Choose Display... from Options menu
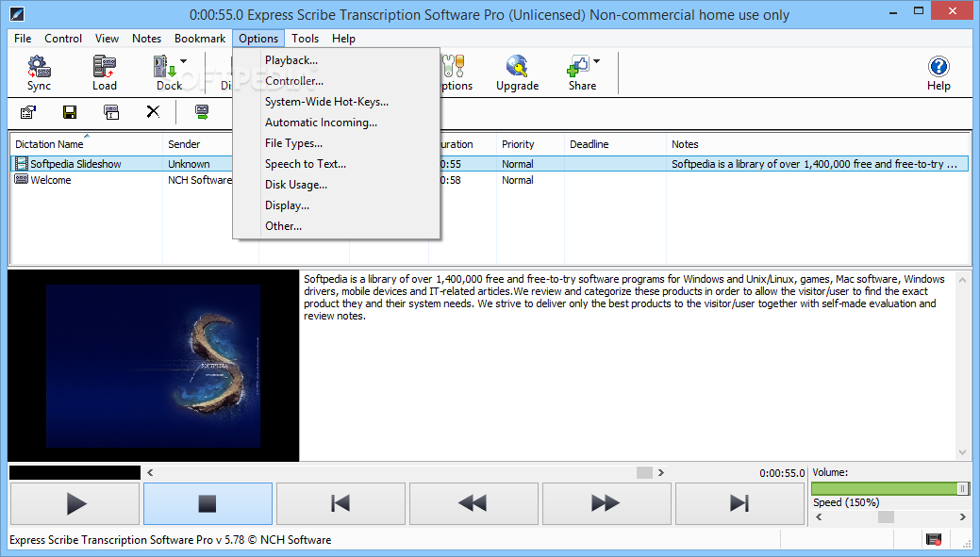This screenshot has height=557, width=980. coord(336,205)
